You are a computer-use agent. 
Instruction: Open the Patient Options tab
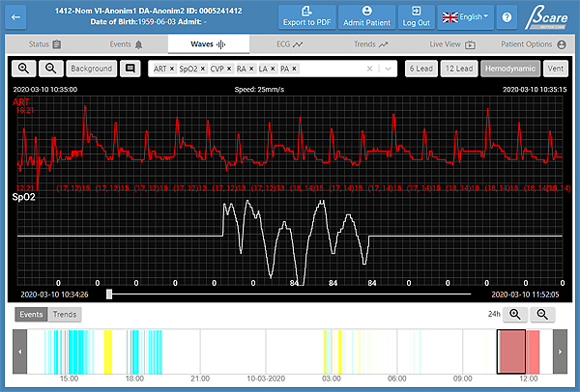(534, 44)
